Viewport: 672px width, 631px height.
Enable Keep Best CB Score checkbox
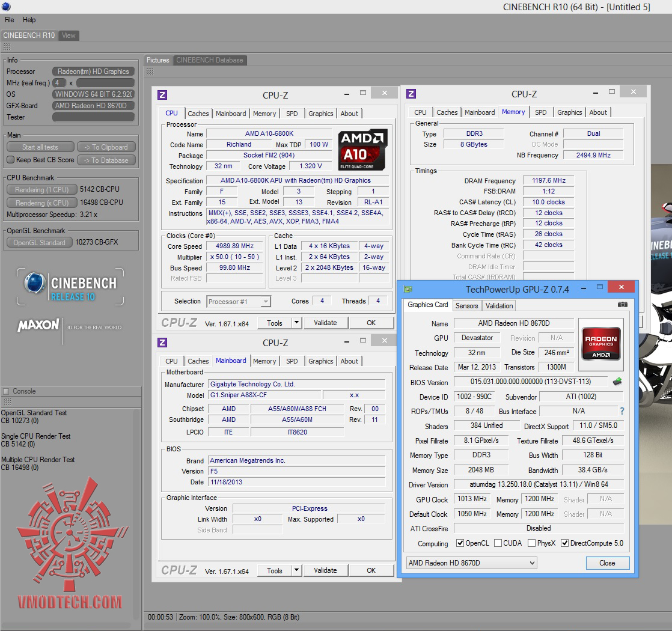click(x=10, y=160)
